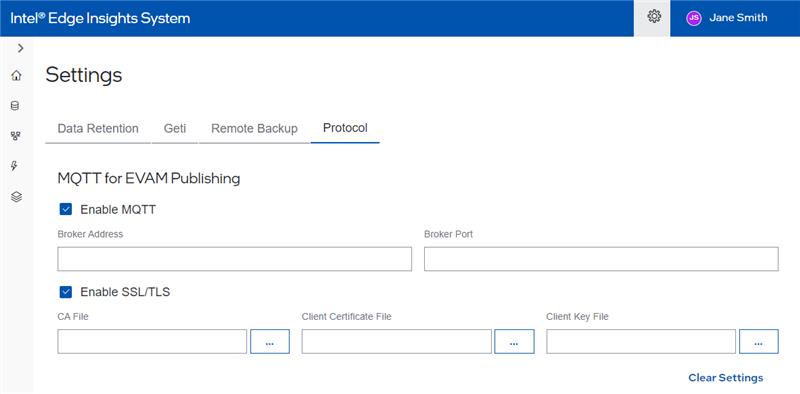Click the Broker Address label
800x394 pixels.
coord(90,234)
